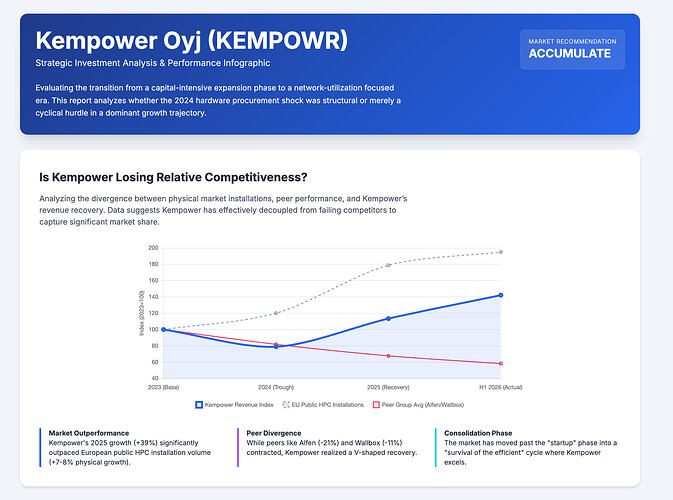This screenshot has width=673, height=500.
Task: Toggle the Kempower Revenue Index legend entry
Action: click(x=234, y=405)
